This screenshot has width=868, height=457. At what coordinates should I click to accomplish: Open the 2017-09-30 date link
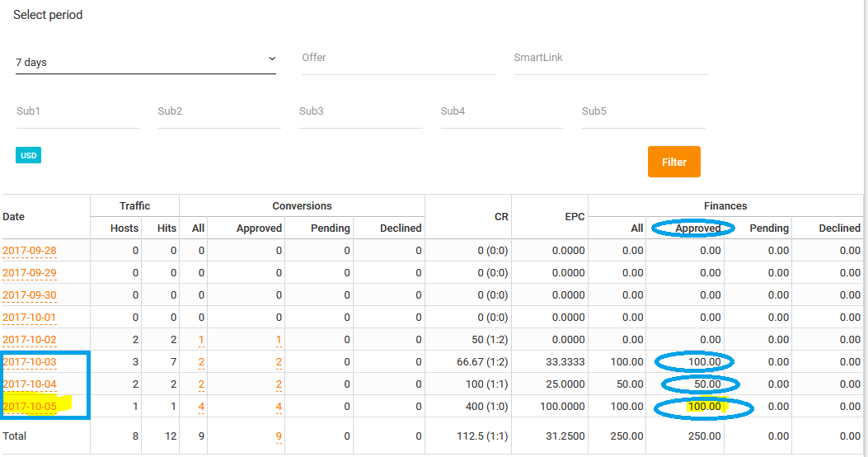30,294
